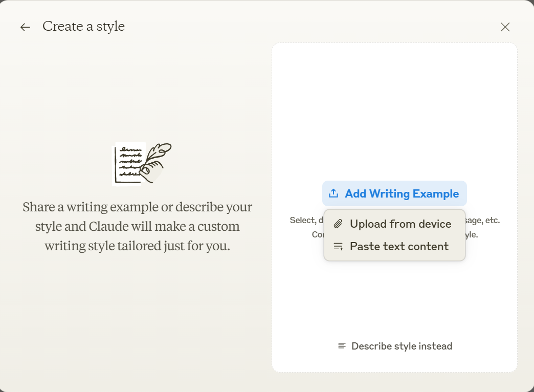The image size is (534, 392).
Task: Click the line 'writing style tailored just for you'
Action: 137,246
